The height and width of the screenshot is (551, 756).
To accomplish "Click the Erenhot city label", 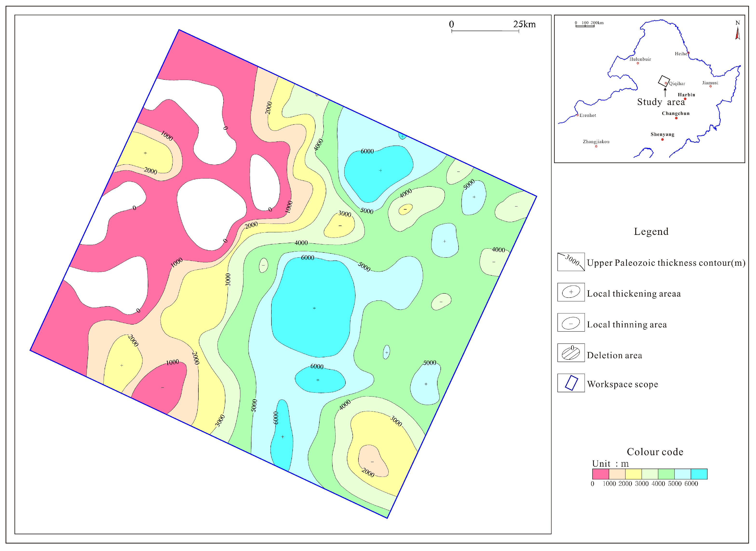I will click(587, 115).
